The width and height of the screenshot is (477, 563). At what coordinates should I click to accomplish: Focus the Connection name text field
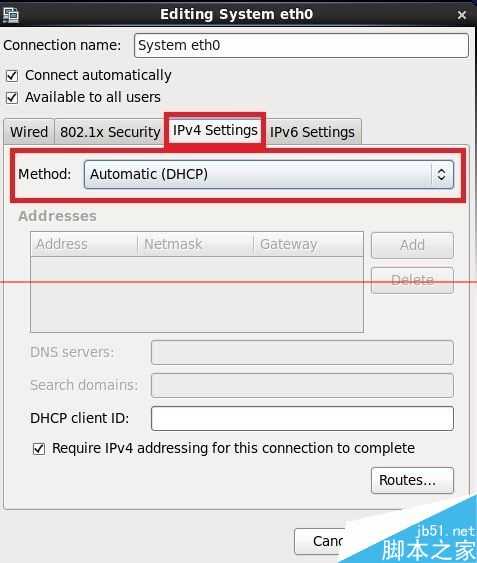[301, 46]
